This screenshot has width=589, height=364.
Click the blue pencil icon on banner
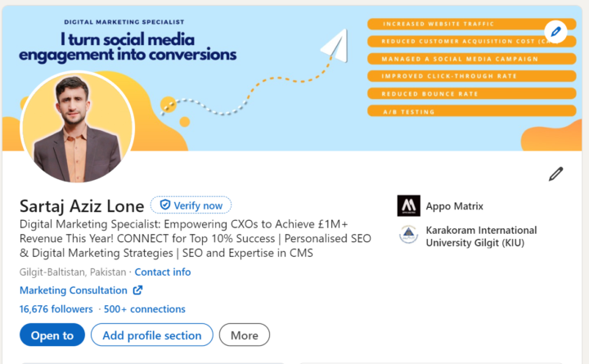click(555, 32)
